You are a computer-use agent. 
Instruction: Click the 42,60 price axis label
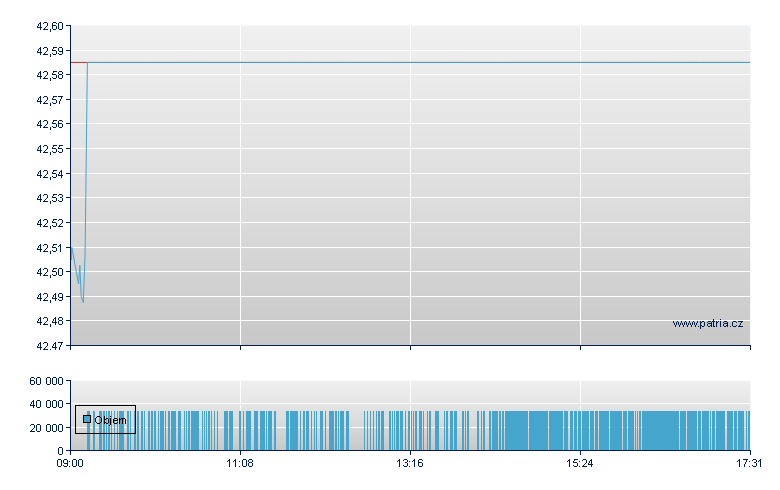[50, 26]
